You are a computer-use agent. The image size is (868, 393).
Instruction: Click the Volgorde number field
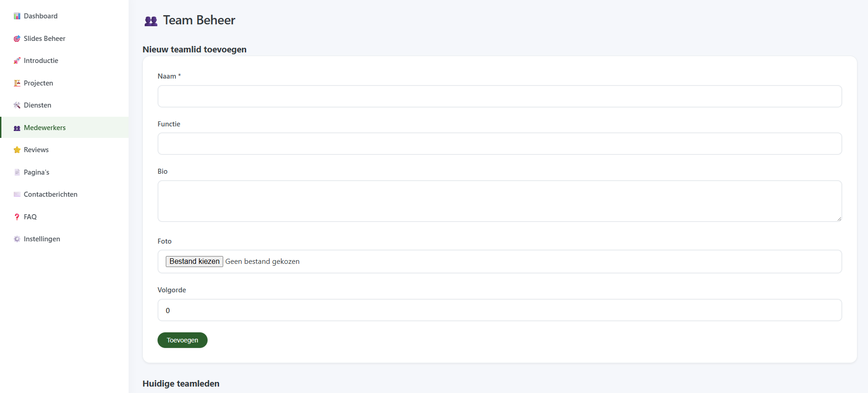pyautogui.click(x=500, y=310)
